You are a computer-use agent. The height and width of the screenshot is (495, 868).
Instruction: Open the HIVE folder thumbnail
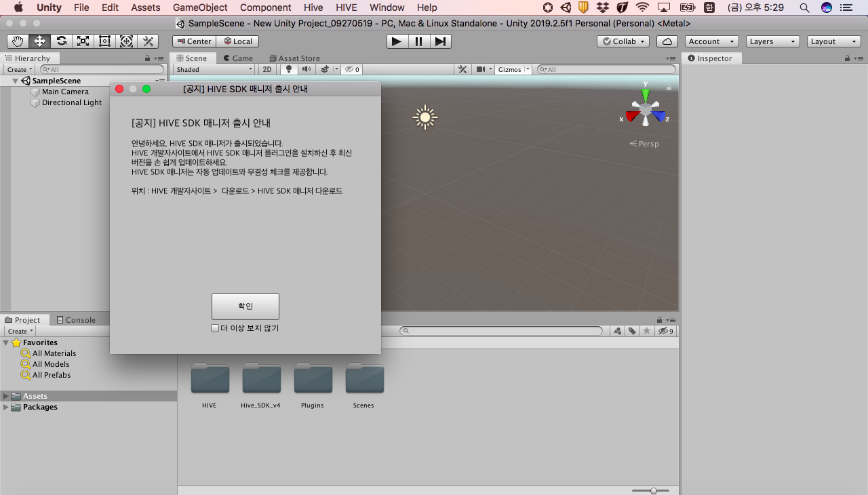click(210, 378)
